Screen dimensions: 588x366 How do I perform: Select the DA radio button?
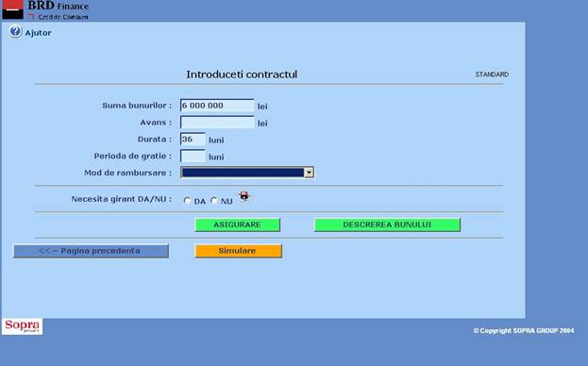[187, 200]
